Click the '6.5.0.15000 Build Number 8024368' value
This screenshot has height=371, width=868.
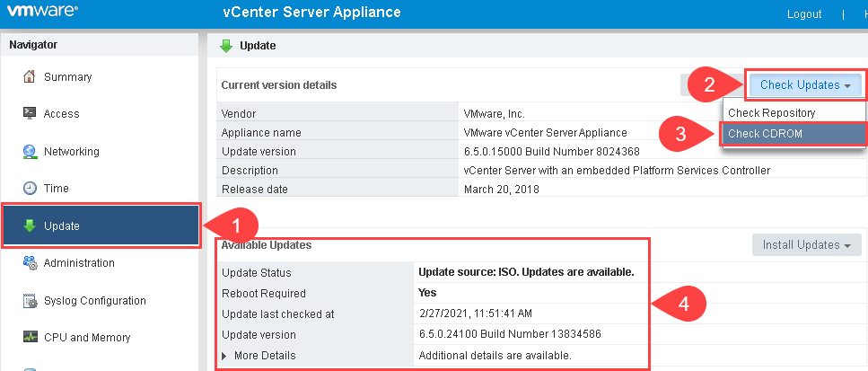pos(551,151)
